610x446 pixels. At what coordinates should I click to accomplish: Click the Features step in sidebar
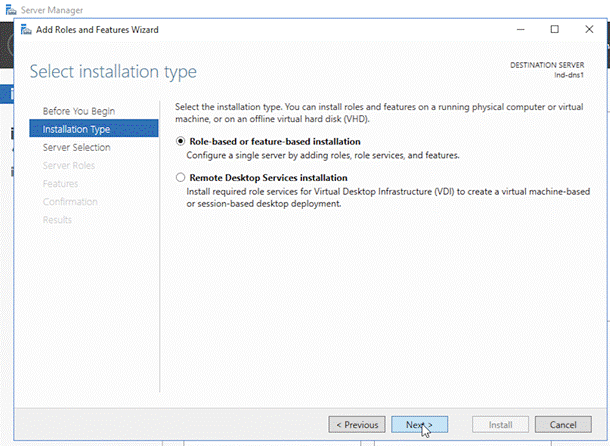tap(60, 183)
